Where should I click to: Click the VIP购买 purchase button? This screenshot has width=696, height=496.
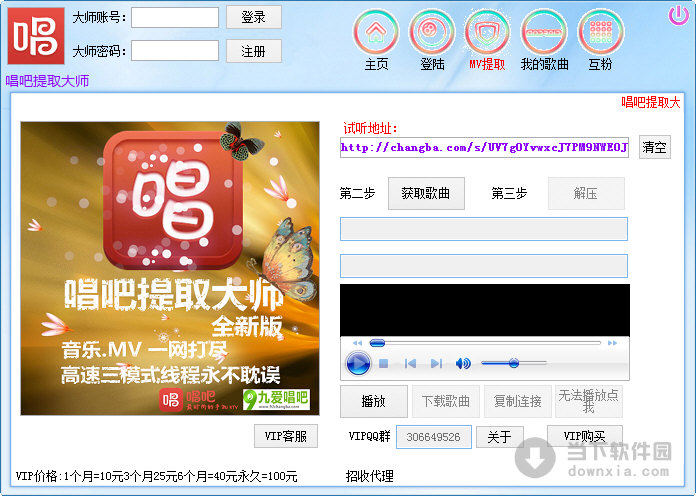585,436
